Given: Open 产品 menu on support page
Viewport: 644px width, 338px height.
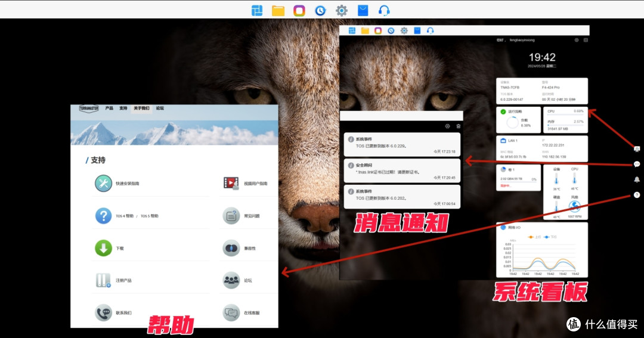Looking at the screenshot, I should coord(109,108).
